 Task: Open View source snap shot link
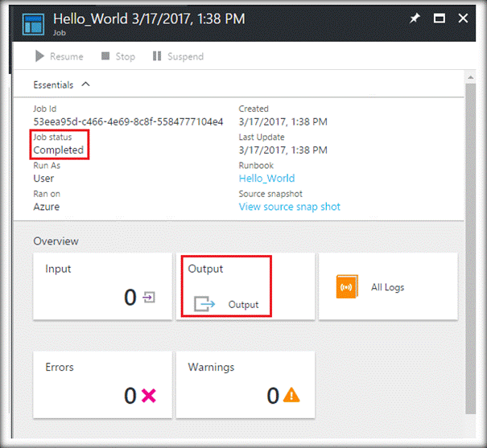289,207
